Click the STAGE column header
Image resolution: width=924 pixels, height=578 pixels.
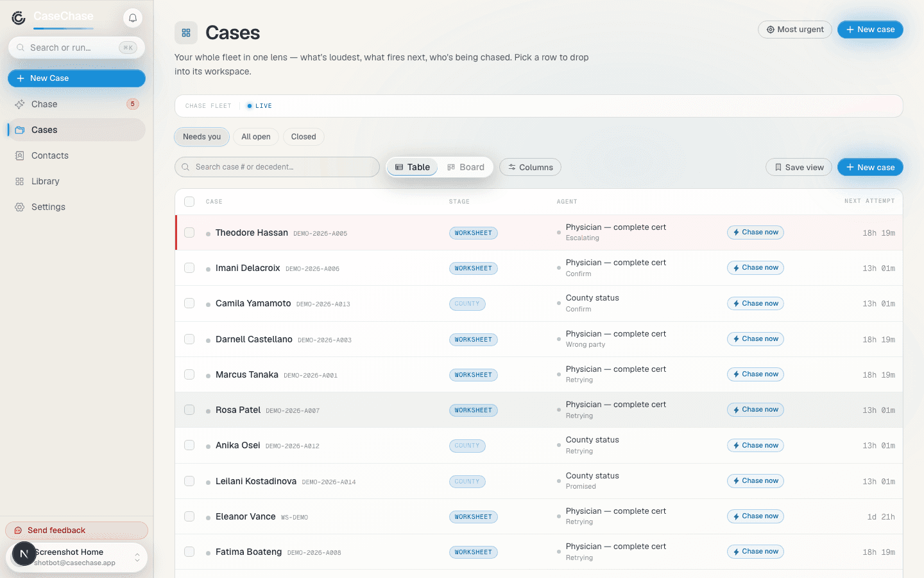click(x=459, y=202)
